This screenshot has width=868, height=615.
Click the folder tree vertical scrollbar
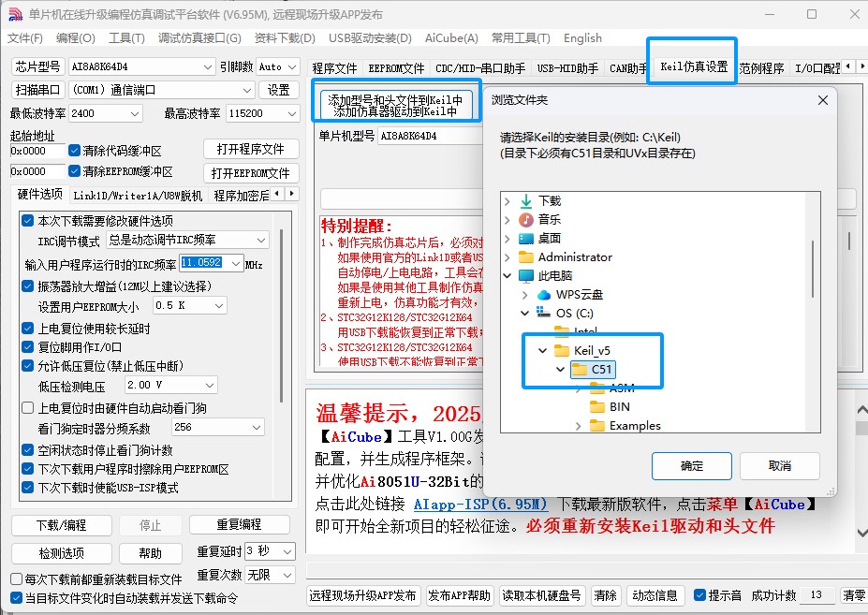tap(813, 269)
